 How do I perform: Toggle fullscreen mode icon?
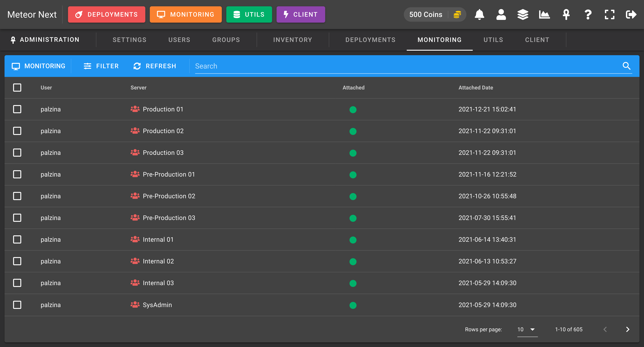pyautogui.click(x=610, y=14)
